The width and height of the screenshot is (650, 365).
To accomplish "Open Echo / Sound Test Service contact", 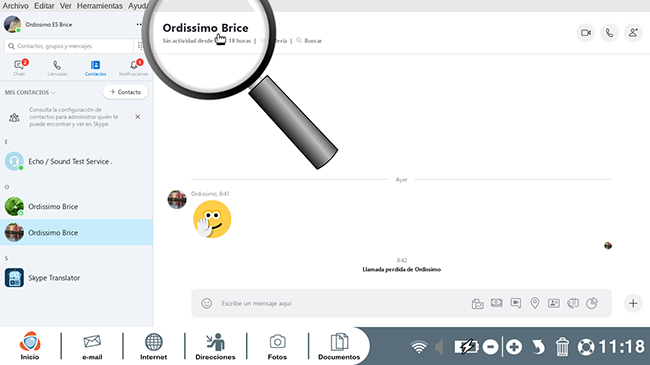I will (76, 161).
